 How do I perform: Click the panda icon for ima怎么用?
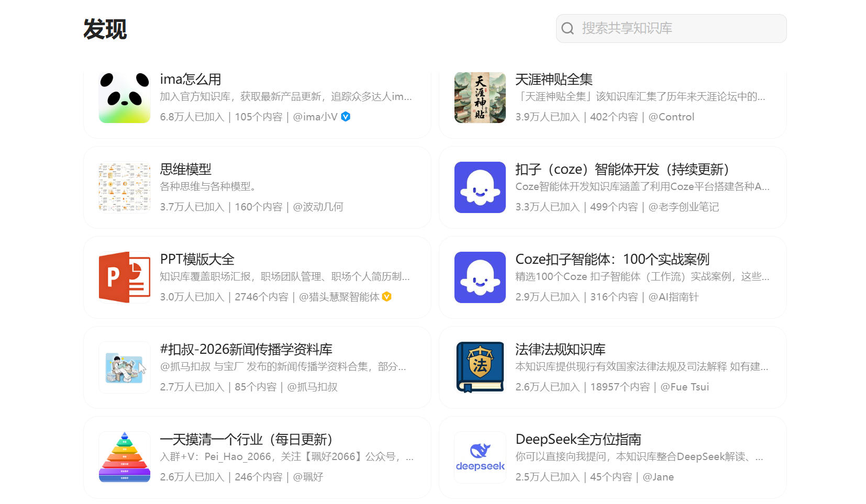(x=125, y=98)
